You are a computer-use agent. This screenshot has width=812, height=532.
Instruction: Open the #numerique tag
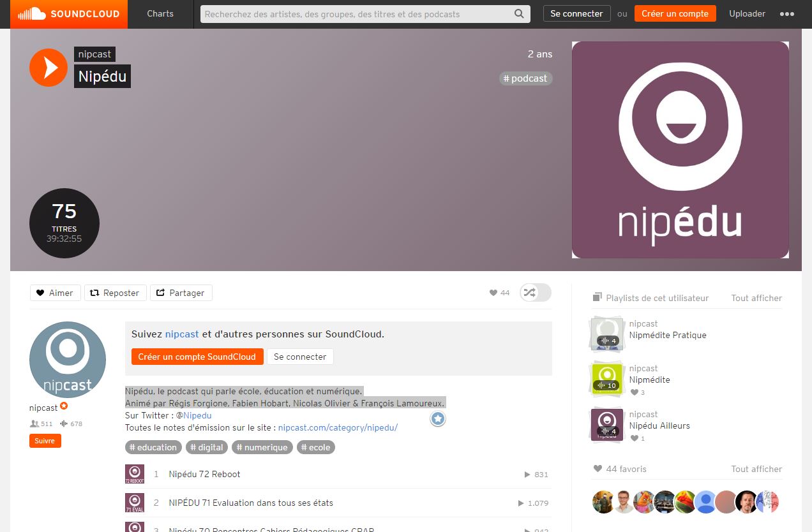(262, 447)
